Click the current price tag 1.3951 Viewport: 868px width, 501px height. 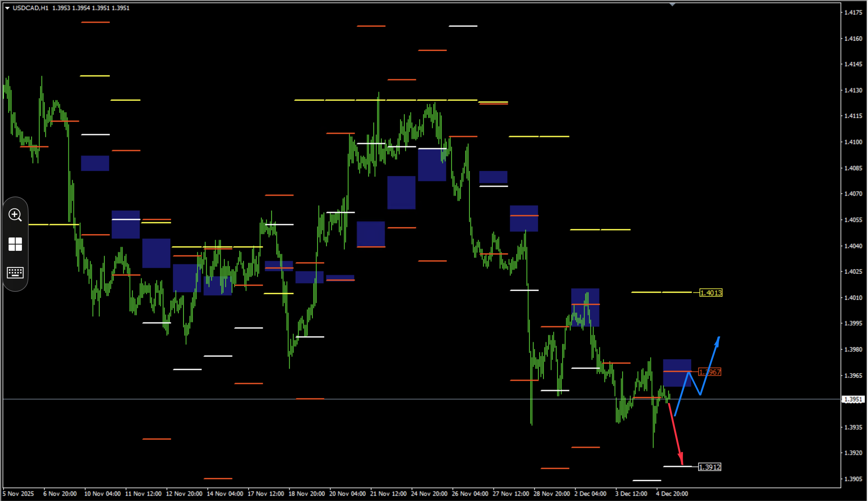coord(853,399)
